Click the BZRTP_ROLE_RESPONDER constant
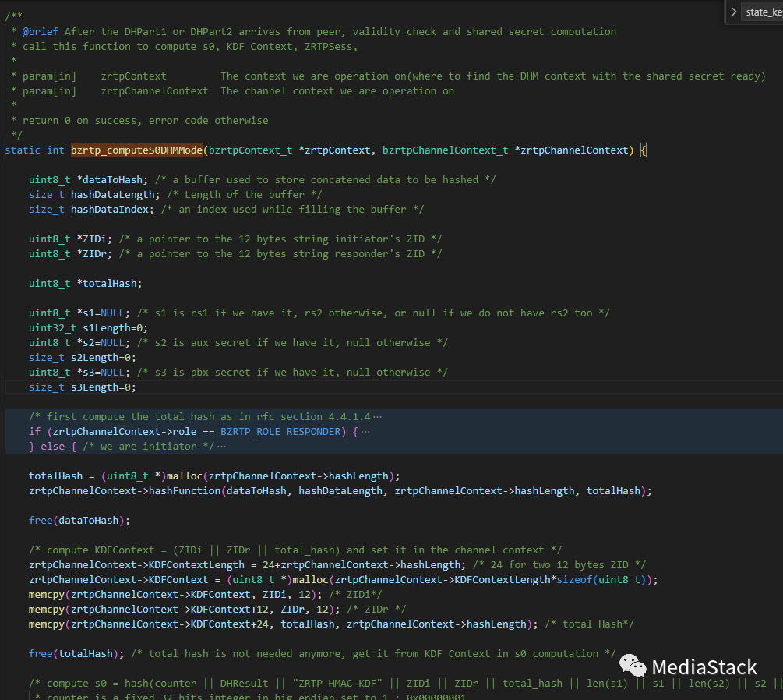 pos(280,432)
